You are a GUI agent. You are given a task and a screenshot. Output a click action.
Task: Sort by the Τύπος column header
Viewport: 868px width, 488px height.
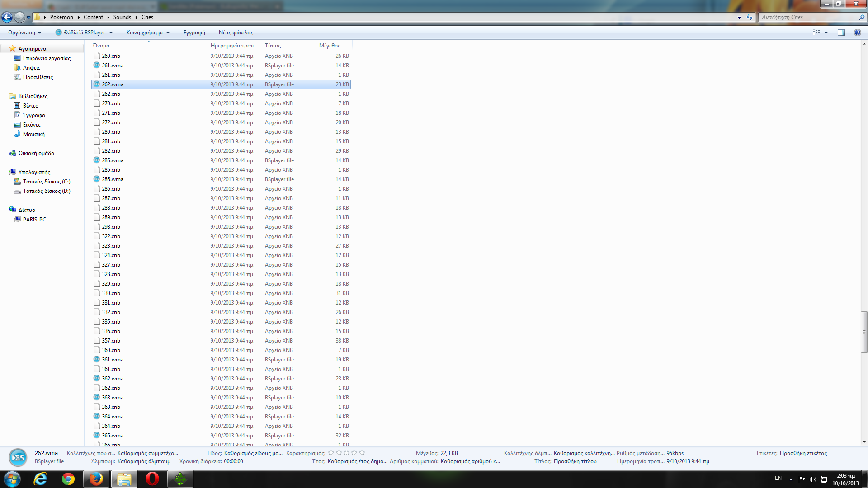pos(289,46)
